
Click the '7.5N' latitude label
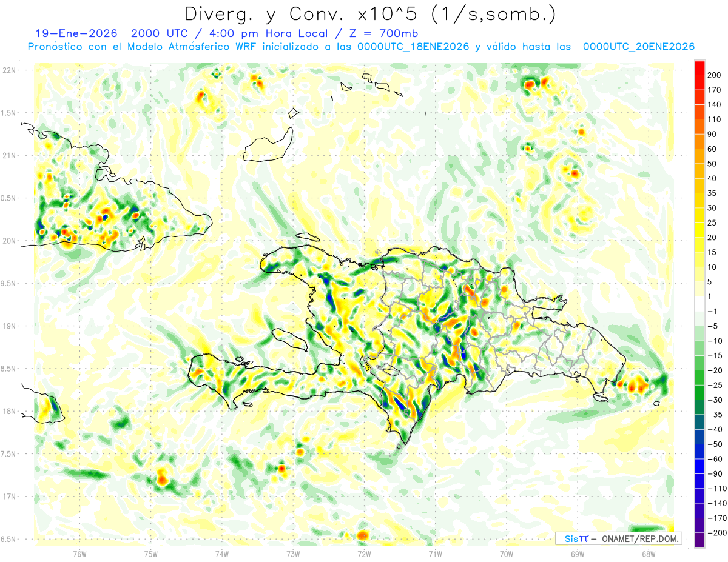pyautogui.click(x=9, y=454)
